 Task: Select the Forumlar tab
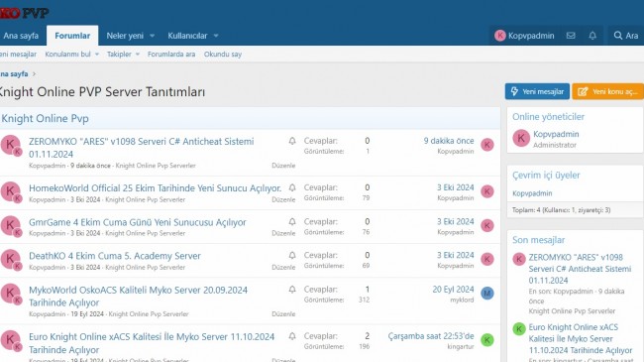(x=72, y=36)
